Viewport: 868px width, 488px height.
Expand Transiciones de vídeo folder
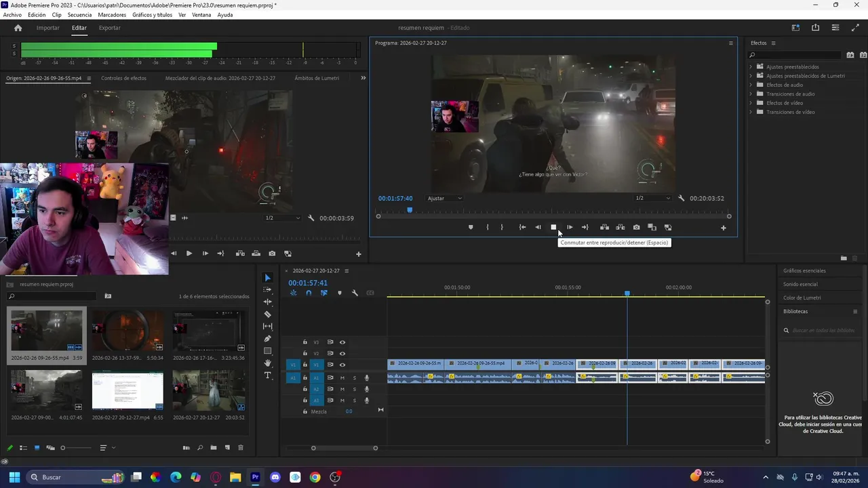pos(751,112)
